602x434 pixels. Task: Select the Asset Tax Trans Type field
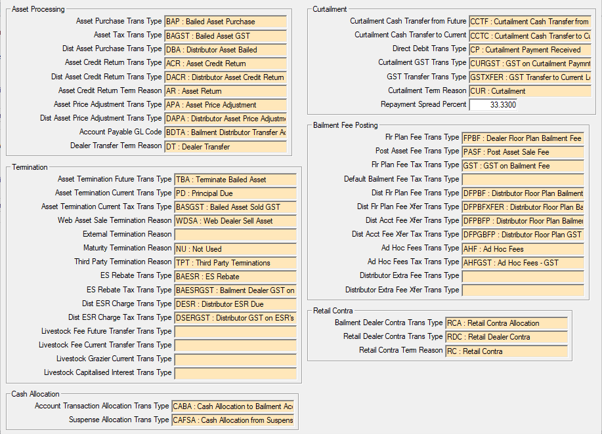click(x=225, y=36)
